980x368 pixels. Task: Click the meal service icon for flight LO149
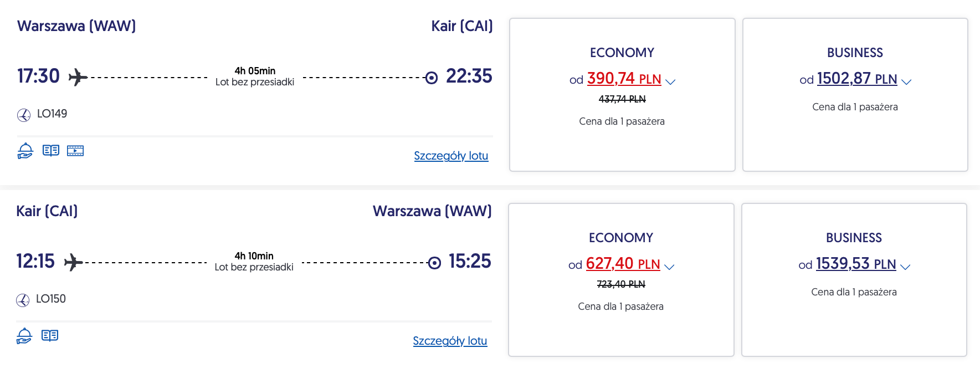(25, 151)
